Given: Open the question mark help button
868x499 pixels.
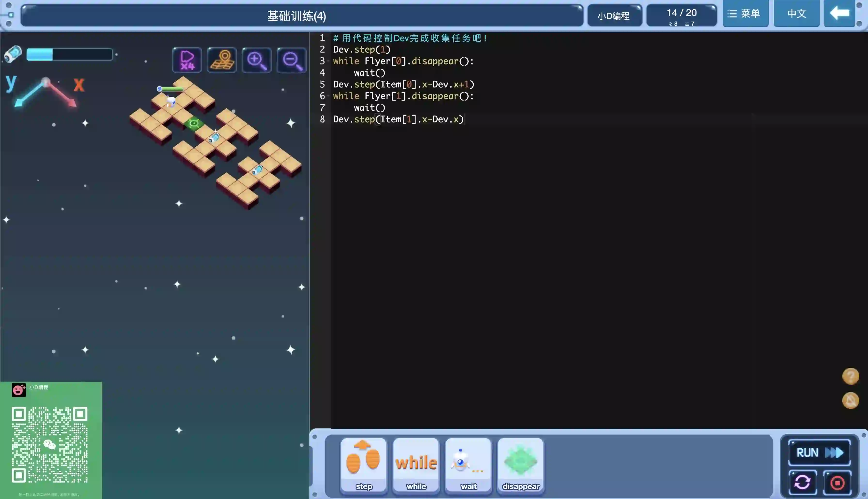Looking at the screenshot, I should (850, 376).
